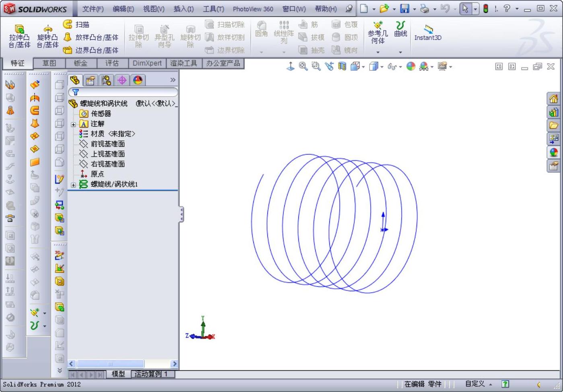Screen dimensions: 563x392
Task: Click the Print icon in title bar
Action: [425, 8]
